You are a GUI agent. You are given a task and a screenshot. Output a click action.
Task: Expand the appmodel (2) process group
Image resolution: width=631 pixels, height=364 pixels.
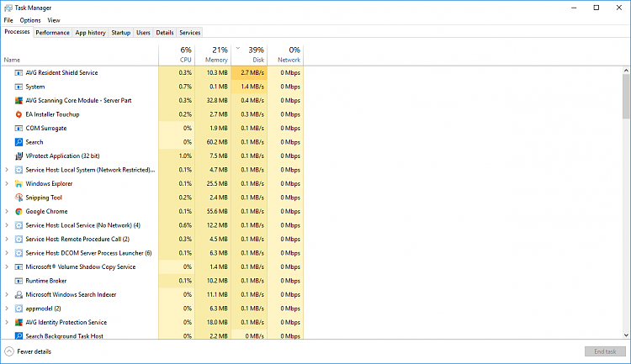[7, 309]
